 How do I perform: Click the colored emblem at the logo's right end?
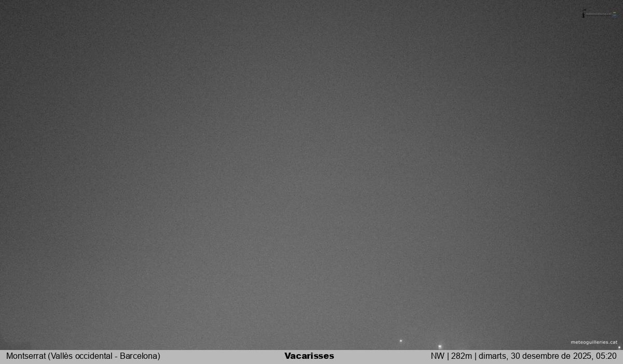[x=615, y=14]
